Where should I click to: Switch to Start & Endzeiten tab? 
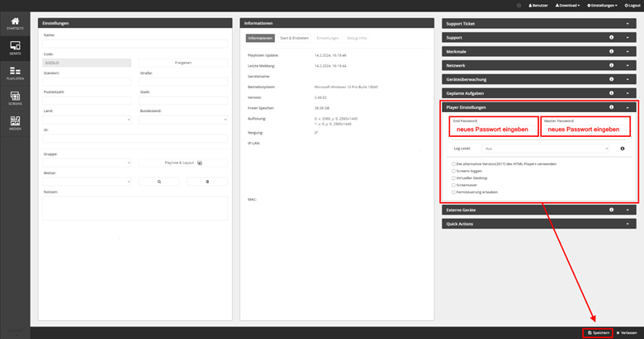294,38
